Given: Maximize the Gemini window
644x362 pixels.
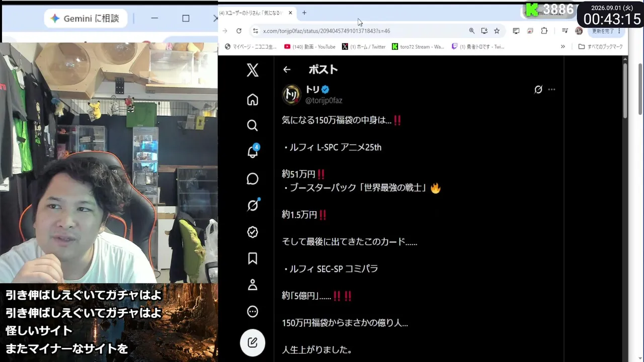Looking at the screenshot, I should [186, 19].
